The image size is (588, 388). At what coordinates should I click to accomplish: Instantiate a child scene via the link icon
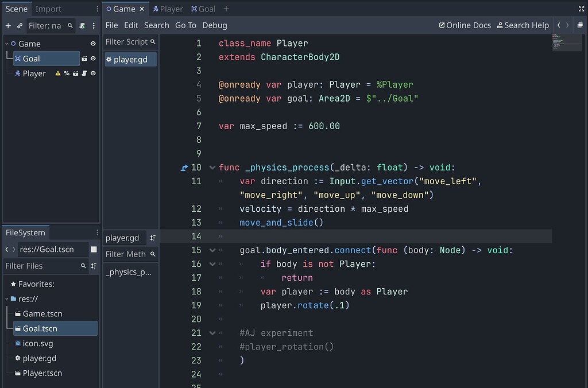point(20,25)
